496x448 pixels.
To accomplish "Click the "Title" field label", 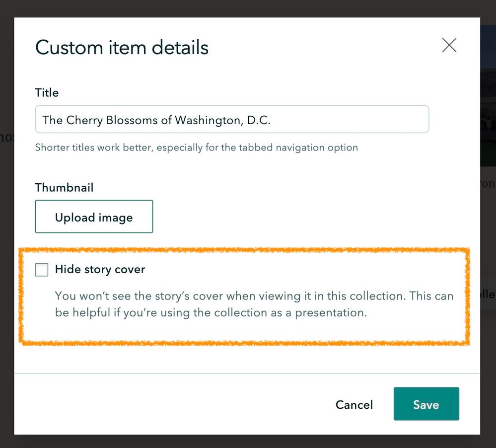I will click(47, 93).
